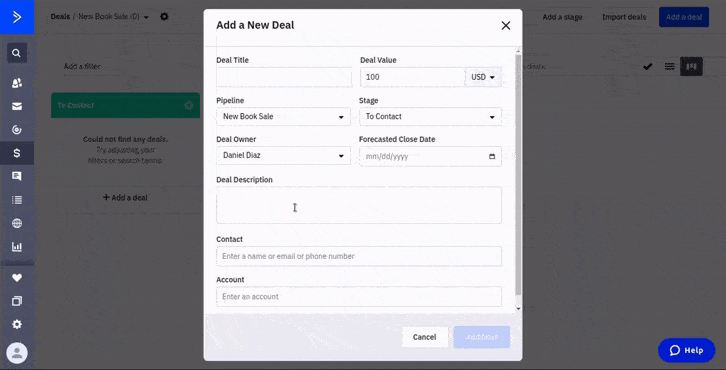726x370 pixels.
Task: Click the Deals breadcrumb link
Action: (x=60, y=17)
